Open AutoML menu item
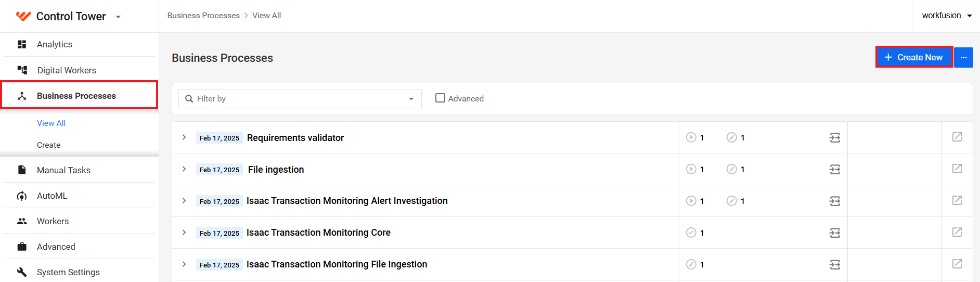Screen dimensions: 980x282 (x=52, y=196)
